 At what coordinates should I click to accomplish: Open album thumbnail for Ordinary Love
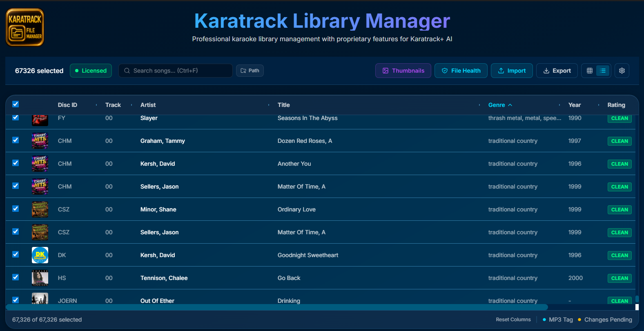click(40, 209)
